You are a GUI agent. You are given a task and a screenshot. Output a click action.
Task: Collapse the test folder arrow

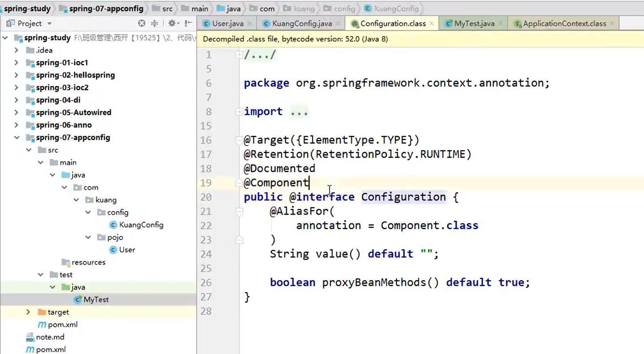point(41,275)
